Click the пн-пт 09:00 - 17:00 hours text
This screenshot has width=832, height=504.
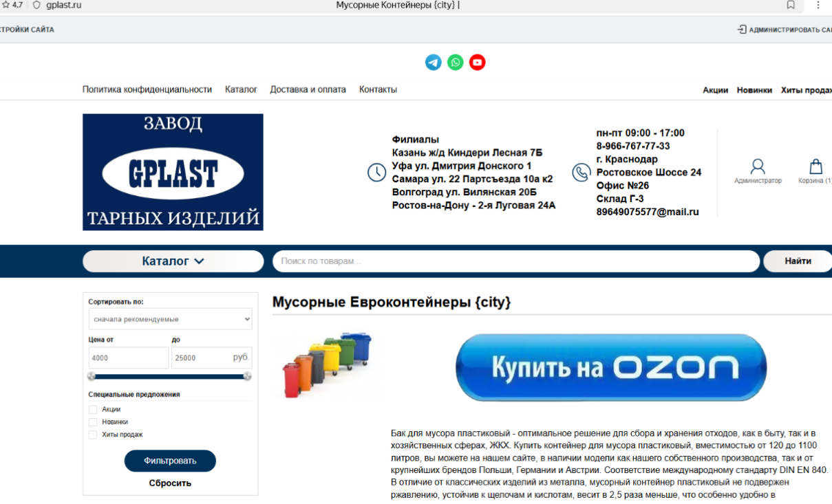tap(641, 133)
